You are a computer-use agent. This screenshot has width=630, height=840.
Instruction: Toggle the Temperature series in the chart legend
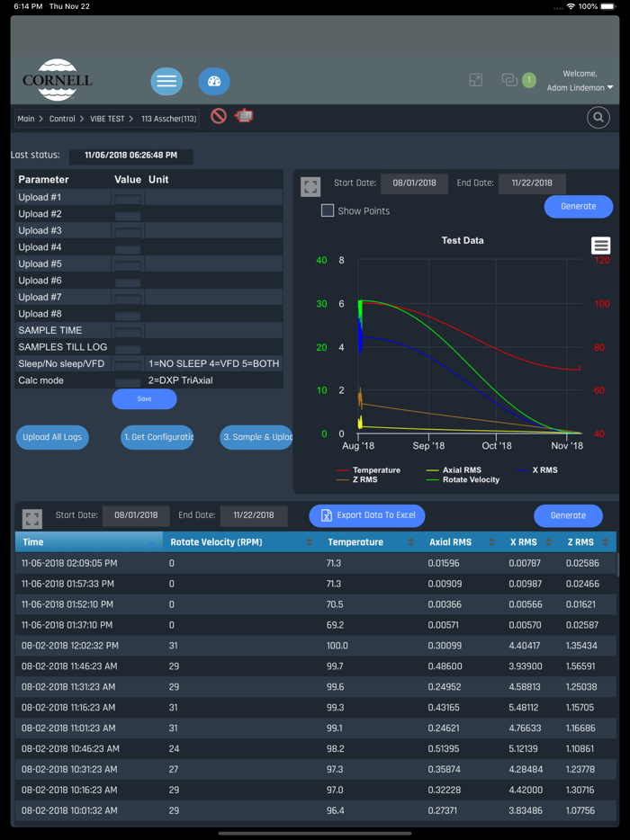(x=368, y=469)
